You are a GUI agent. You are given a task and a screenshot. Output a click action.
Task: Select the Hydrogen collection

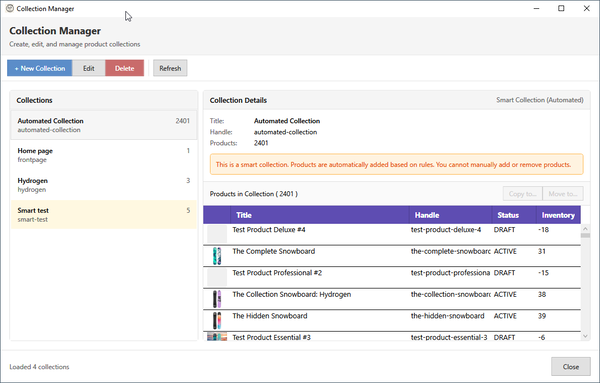(x=103, y=185)
